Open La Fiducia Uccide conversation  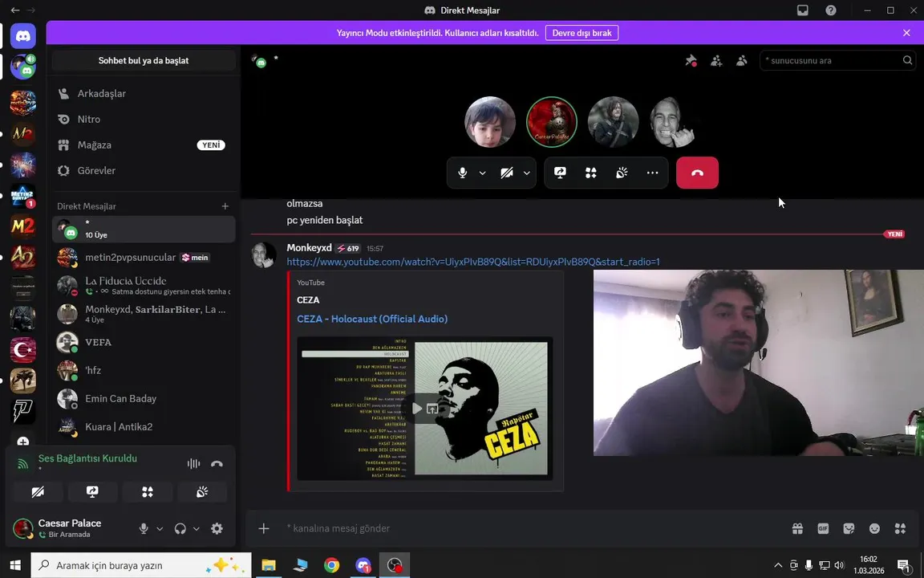point(144,286)
